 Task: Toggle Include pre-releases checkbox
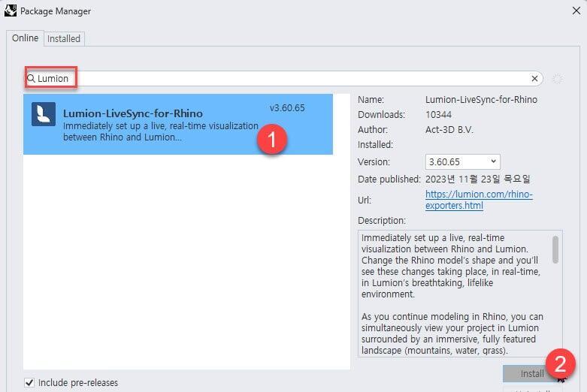tap(29, 383)
